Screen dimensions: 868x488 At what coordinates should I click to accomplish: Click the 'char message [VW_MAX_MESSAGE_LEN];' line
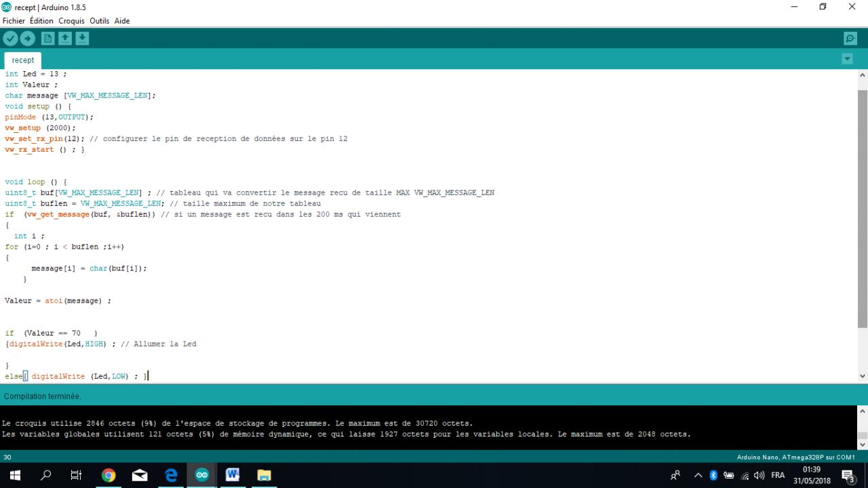(80, 96)
